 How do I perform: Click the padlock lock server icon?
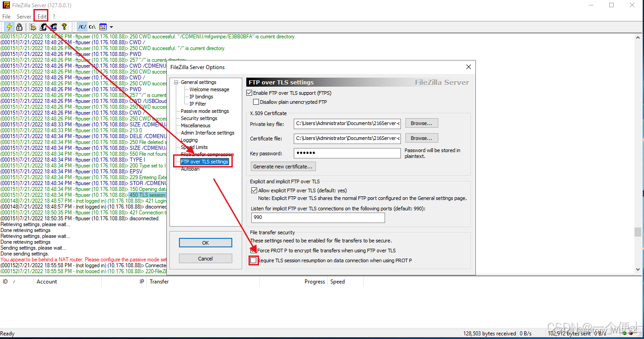click(19, 27)
